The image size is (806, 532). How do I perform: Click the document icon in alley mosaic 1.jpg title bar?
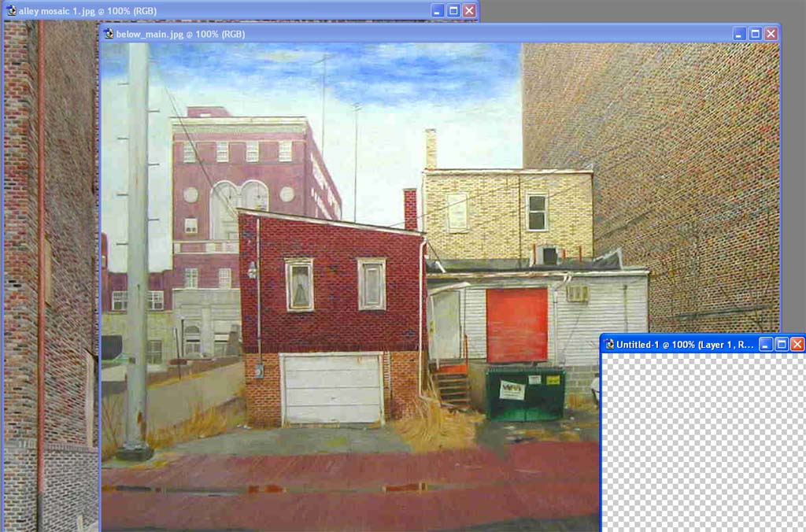tap(11, 11)
